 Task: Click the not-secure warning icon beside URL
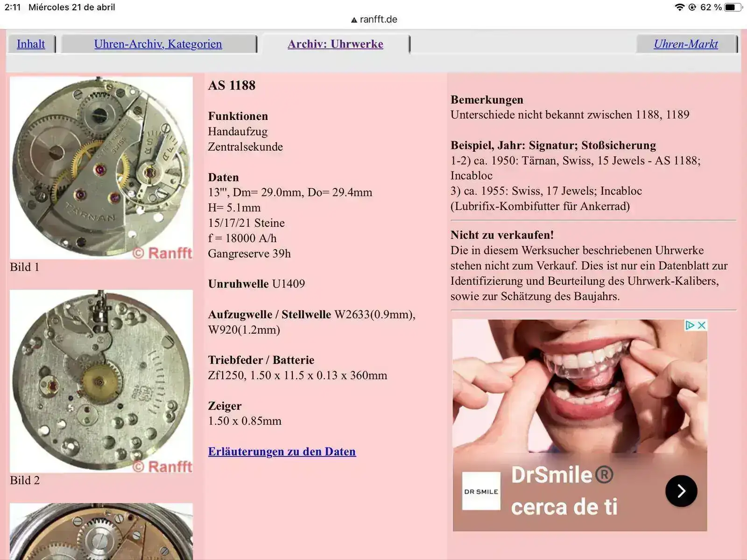coord(354,20)
